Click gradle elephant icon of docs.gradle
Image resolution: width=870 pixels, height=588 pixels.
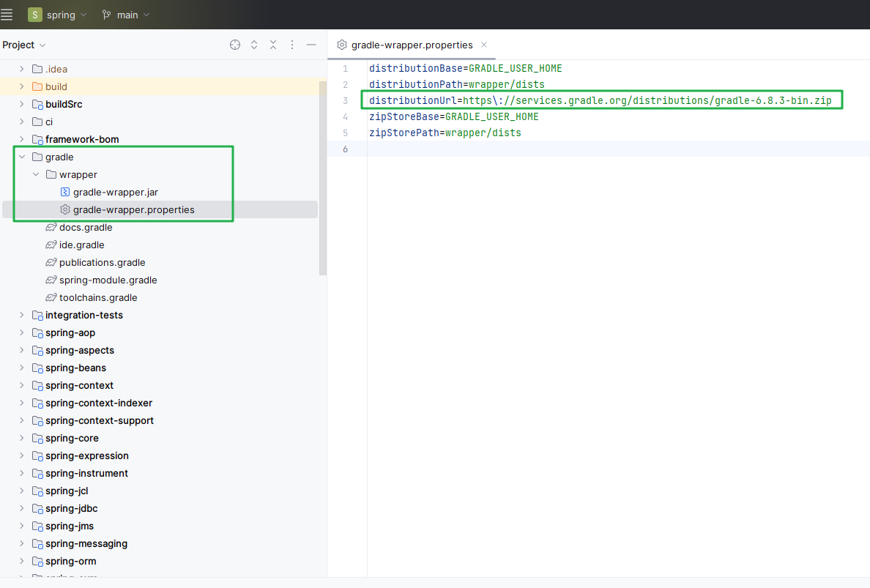[x=51, y=228]
